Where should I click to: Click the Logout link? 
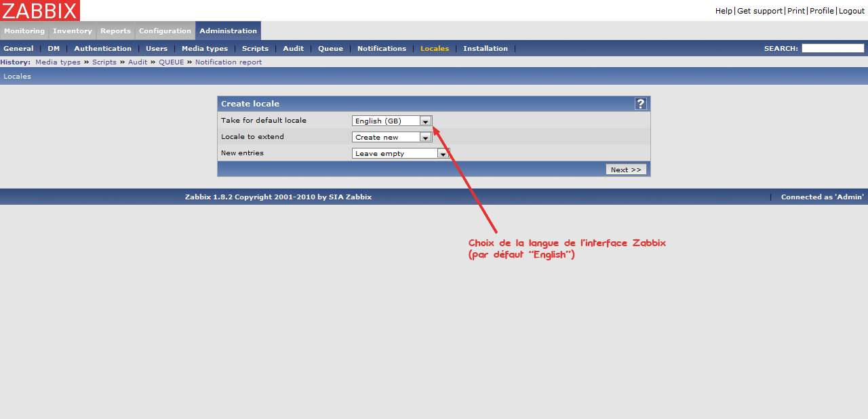pos(852,11)
